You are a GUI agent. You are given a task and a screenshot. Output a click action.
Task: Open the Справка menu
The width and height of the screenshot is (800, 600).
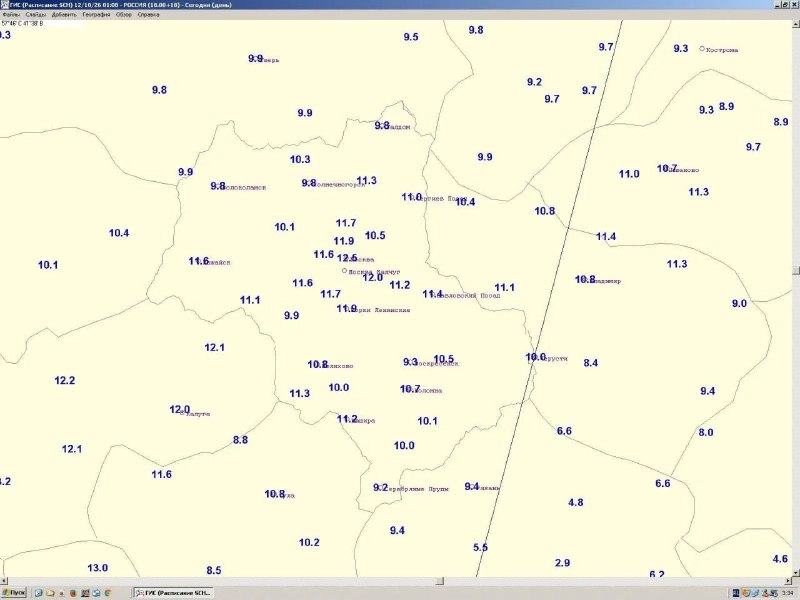[148, 15]
